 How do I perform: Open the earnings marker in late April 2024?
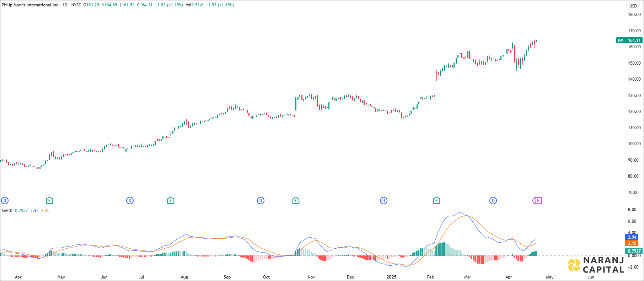pos(50,201)
